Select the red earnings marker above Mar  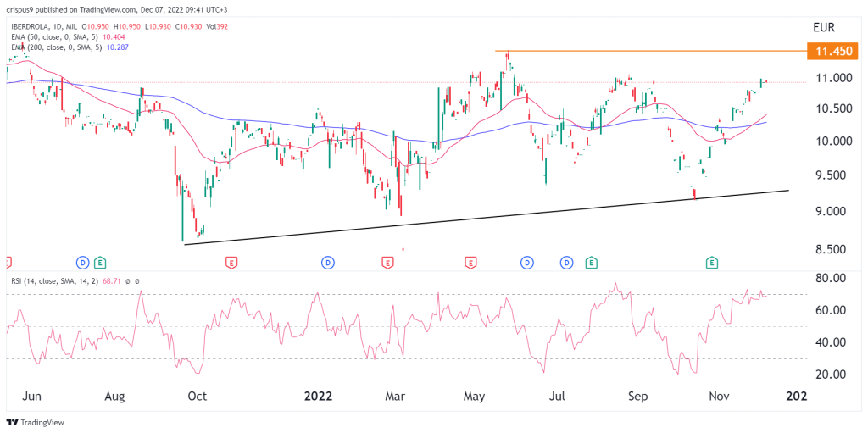[388, 261]
